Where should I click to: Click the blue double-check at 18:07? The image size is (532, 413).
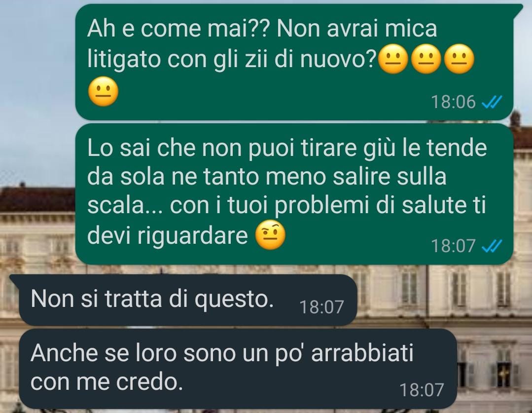492,246
